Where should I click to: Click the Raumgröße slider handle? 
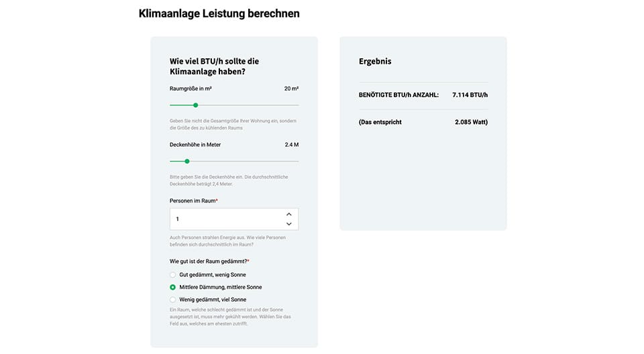[x=195, y=105]
